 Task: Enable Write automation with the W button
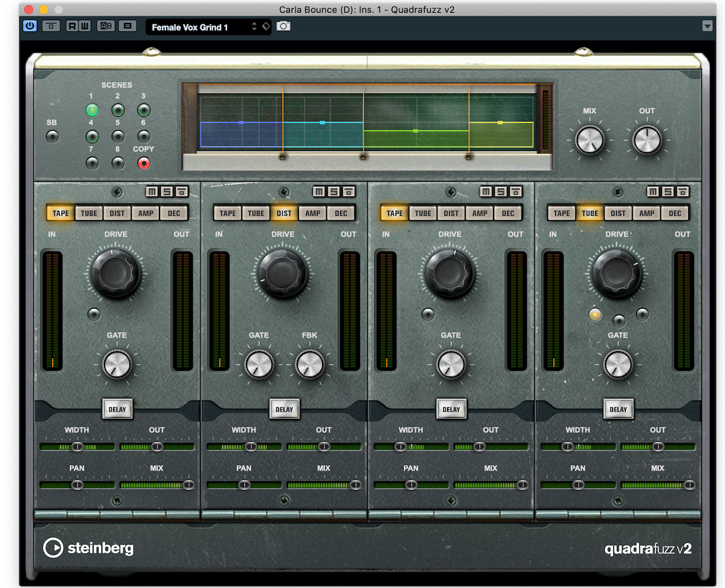click(x=85, y=26)
